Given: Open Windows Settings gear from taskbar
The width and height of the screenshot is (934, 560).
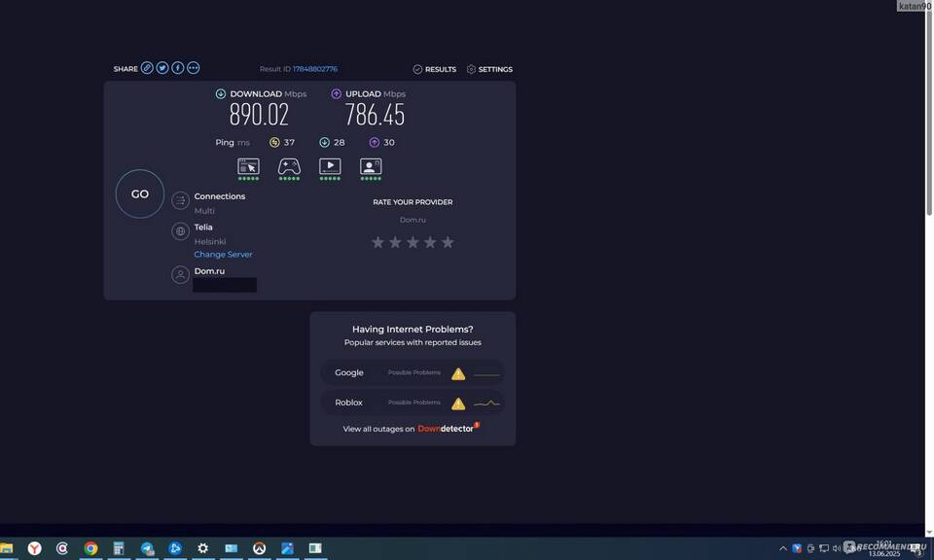Looking at the screenshot, I should [203, 548].
